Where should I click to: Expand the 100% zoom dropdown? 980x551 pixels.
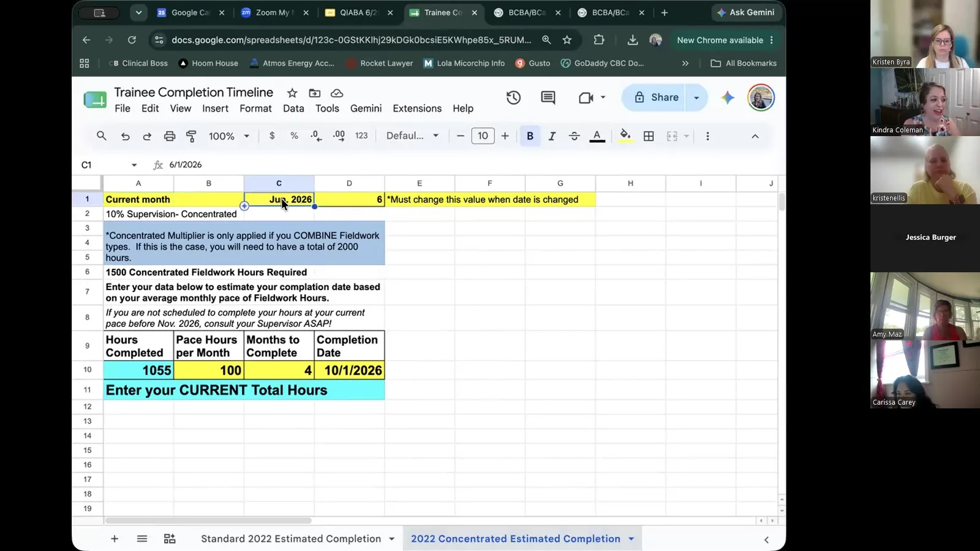tap(228, 136)
